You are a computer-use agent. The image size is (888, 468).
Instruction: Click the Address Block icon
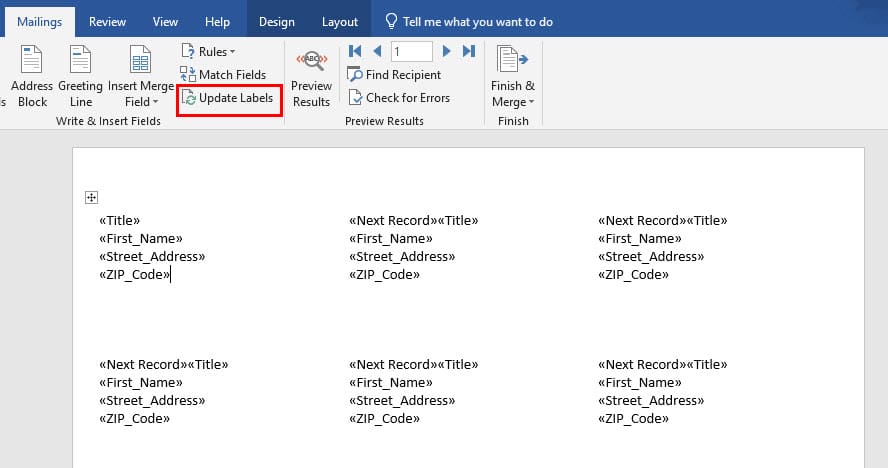(31, 59)
